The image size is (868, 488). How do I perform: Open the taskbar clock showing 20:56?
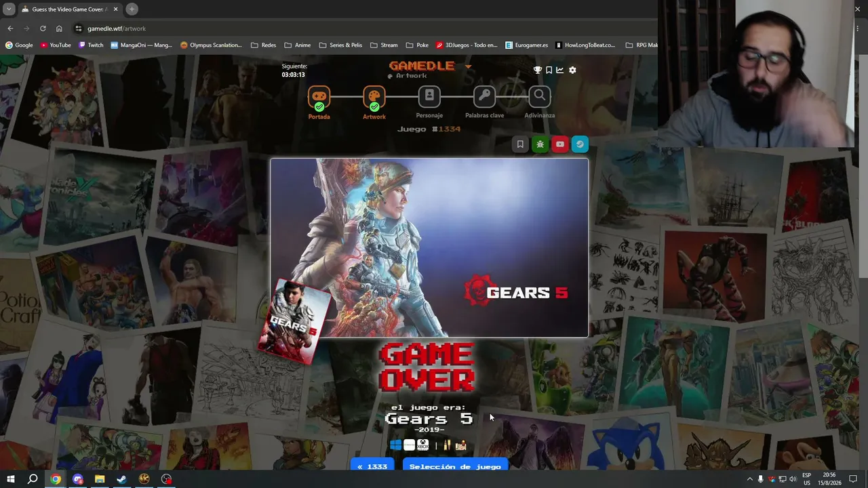click(x=829, y=479)
